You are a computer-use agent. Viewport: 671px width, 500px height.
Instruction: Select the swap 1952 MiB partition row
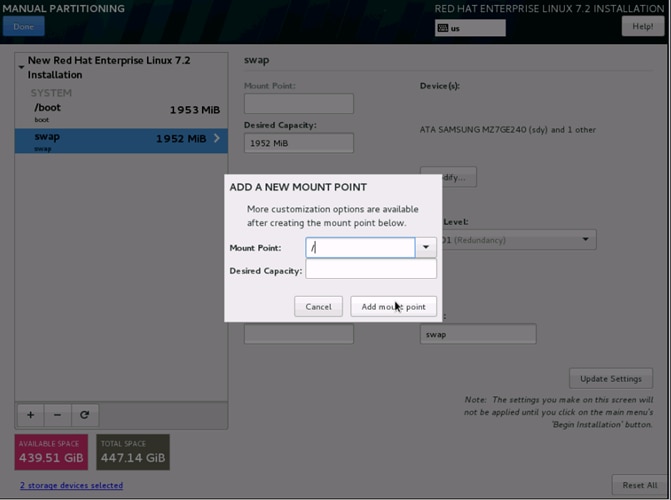[x=121, y=141]
